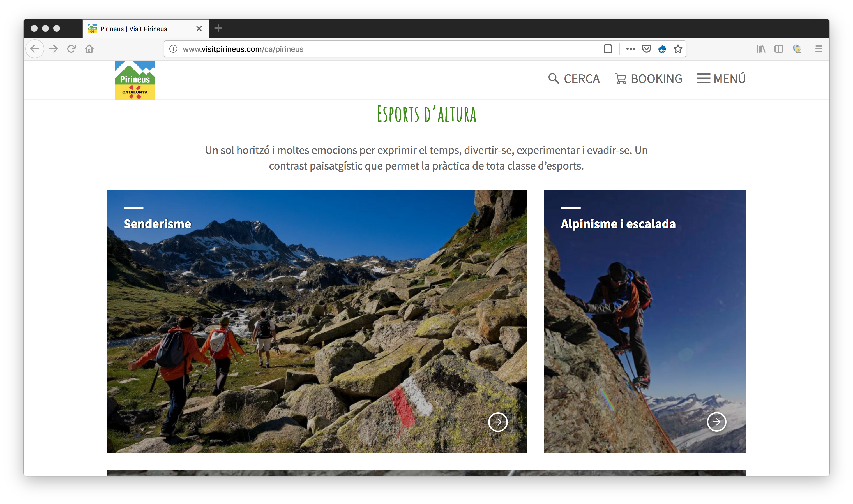Image resolution: width=853 pixels, height=504 pixels.
Task: Open Firefox hamburger application menu
Action: (x=819, y=49)
